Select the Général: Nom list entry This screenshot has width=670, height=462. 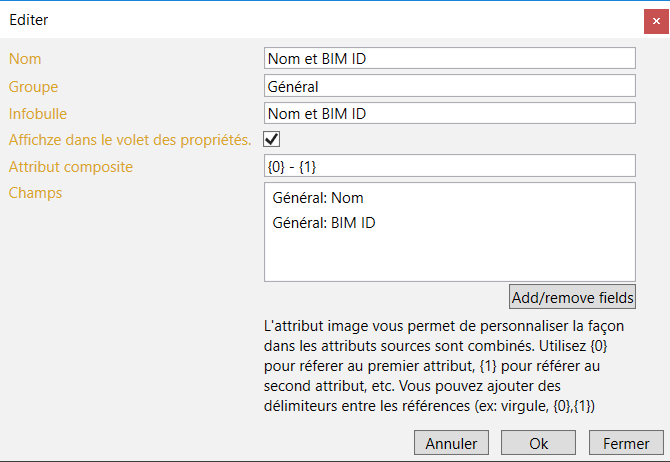(x=318, y=198)
